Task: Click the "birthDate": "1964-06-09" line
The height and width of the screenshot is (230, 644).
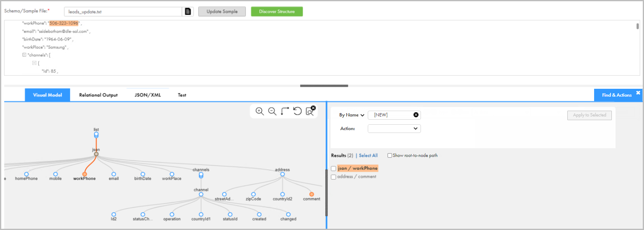Action: pyautogui.click(x=47, y=39)
